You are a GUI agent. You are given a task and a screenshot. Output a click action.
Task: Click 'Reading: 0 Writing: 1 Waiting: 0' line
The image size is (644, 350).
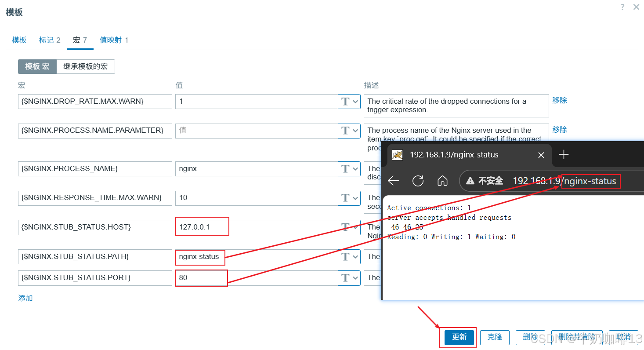(451, 237)
